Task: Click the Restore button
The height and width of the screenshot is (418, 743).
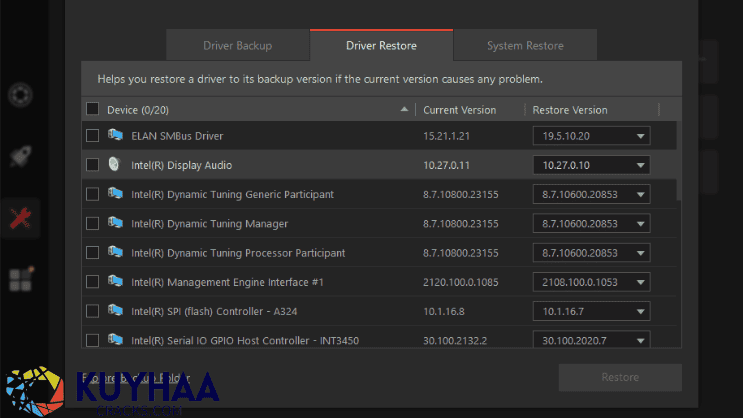Action: (x=620, y=377)
